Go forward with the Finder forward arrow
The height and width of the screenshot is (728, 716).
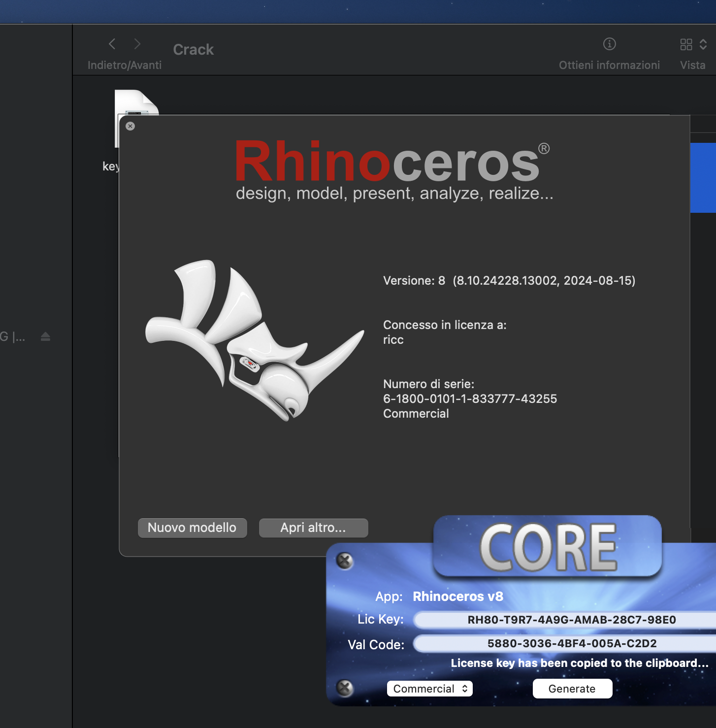click(137, 44)
